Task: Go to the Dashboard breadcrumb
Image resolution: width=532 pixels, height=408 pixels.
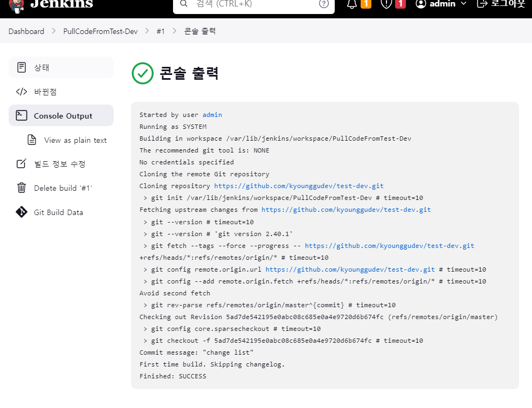Action: (26, 31)
